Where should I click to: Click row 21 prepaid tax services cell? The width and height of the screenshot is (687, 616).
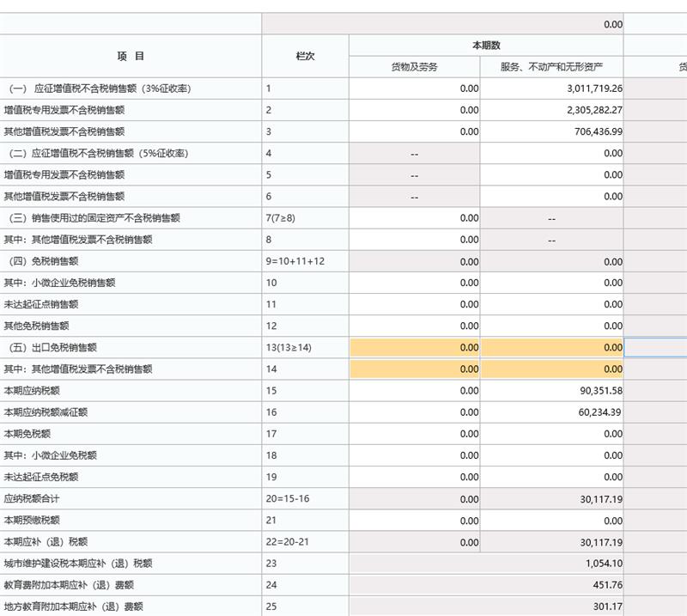tap(551, 521)
